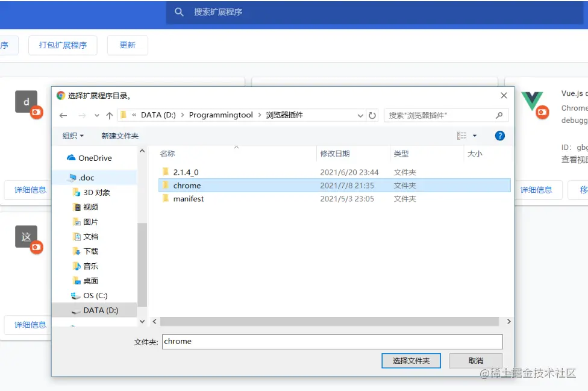Screen dimensions: 588x391
Task: Click 详细信息 on the Vue.js extension card
Action: click(536, 190)
